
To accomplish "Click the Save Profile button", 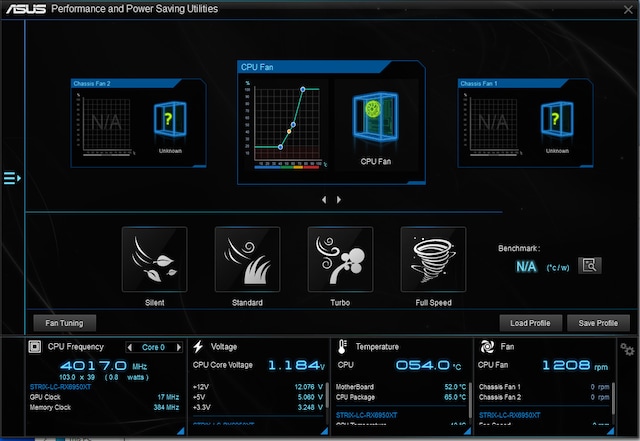I will click(x=598, y=323).
